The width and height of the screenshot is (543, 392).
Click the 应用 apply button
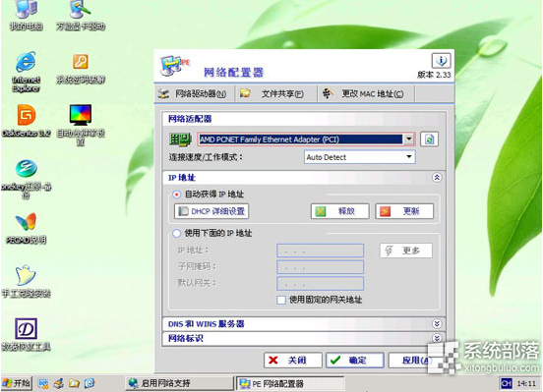coord(412,361)
